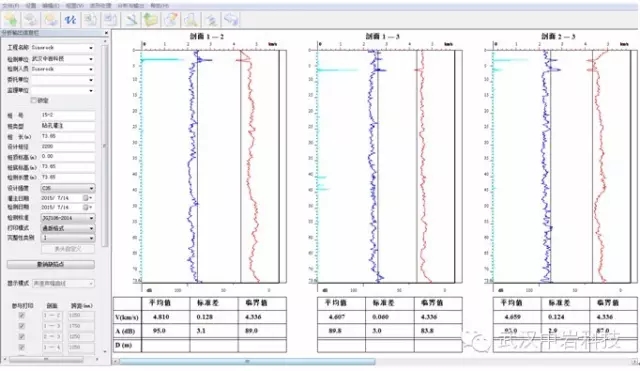
Task: Open the C35 design strength dropdown
Action: [68, 188]
